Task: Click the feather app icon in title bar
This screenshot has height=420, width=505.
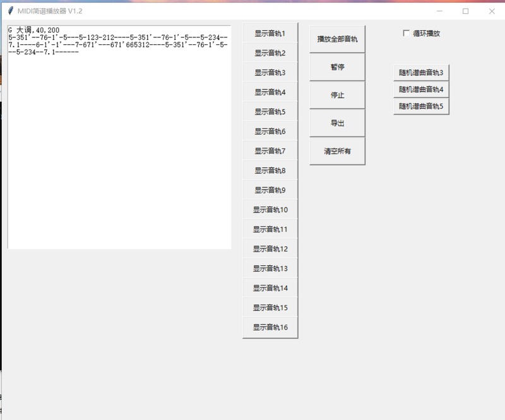Action: point(11,11)
